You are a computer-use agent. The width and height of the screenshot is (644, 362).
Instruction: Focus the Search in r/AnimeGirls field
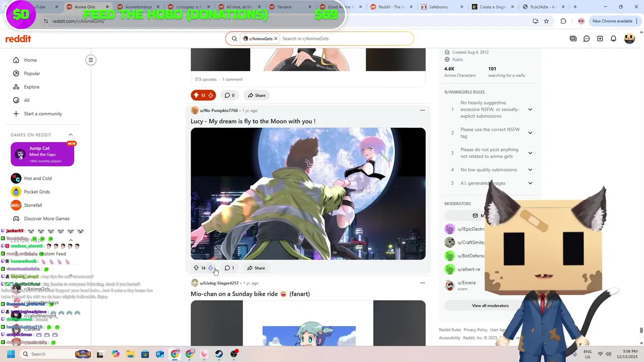[x=345, y=39]
